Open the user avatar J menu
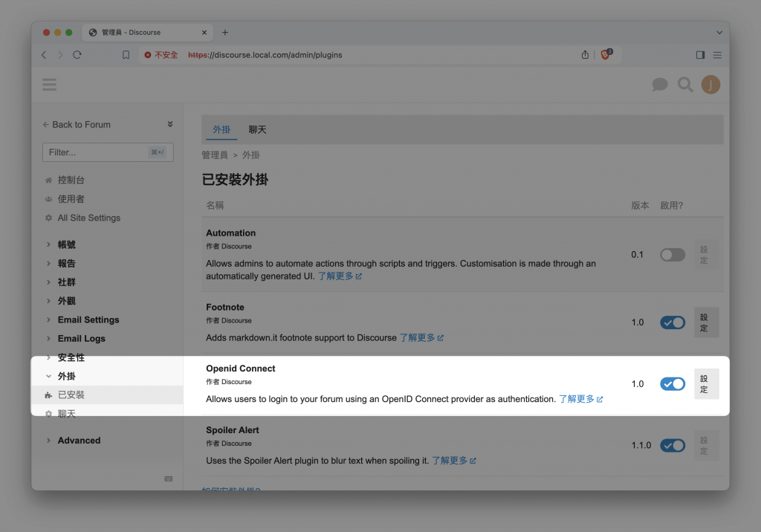Viewport: 761px width, 532px height. (x=710, y=85)
